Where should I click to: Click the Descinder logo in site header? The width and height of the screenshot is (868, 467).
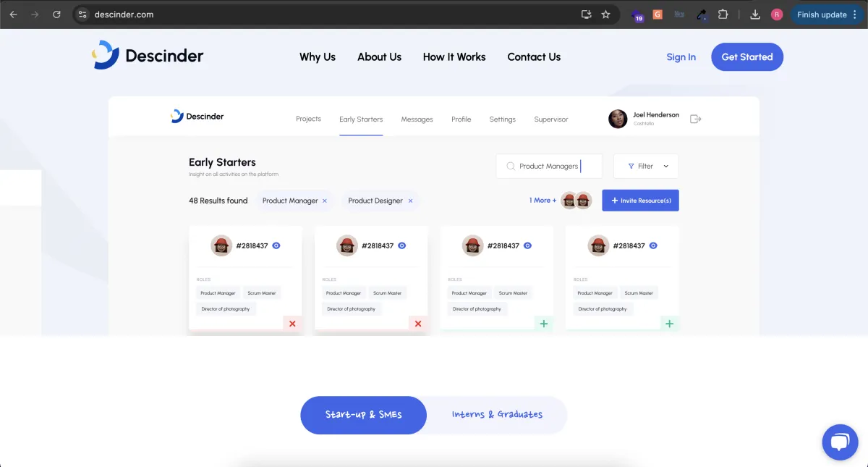[148, 56]
